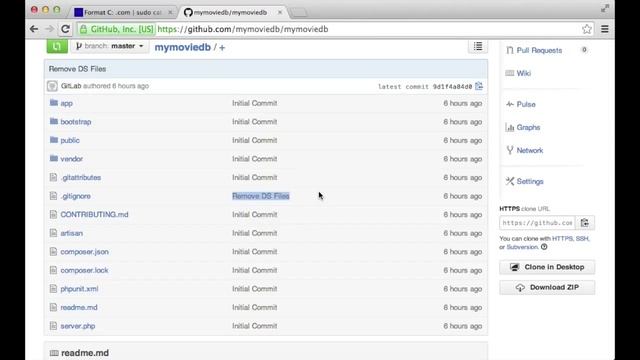This screenshot has width=640, height=360.
Task: Open a new browser tab
Action: [299, 13]
